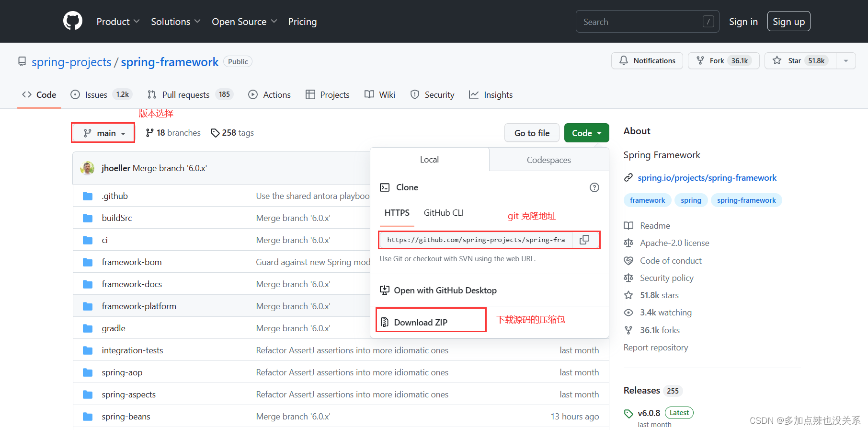Expand the Star lists dropdown arrow
This screenshot has height=430, width=868.
coord(846,60)
